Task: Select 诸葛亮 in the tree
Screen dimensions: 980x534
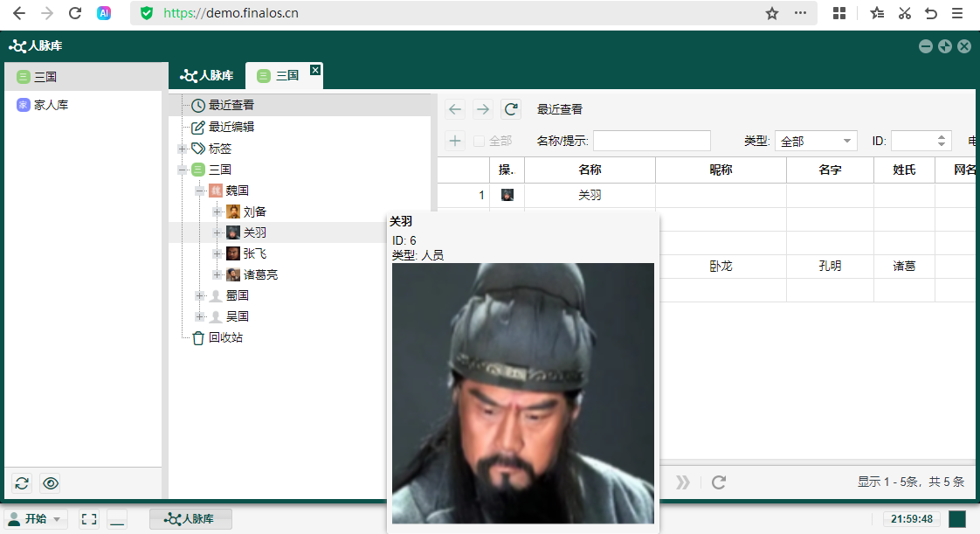Action: click(260, 274)
